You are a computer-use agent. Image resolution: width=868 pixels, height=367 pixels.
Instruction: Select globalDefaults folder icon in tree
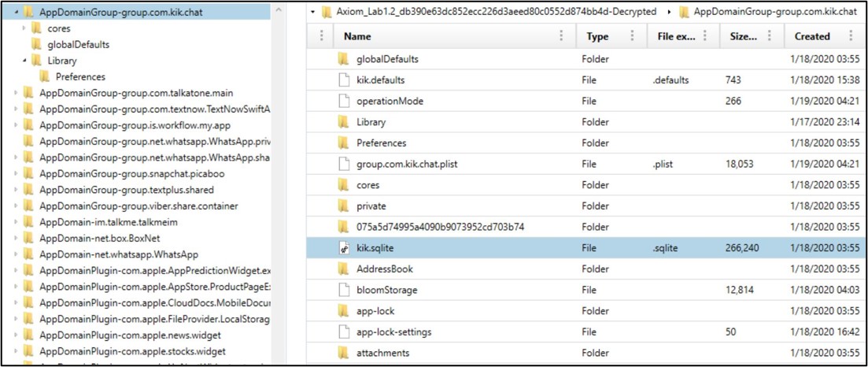(x=36, y=44)
